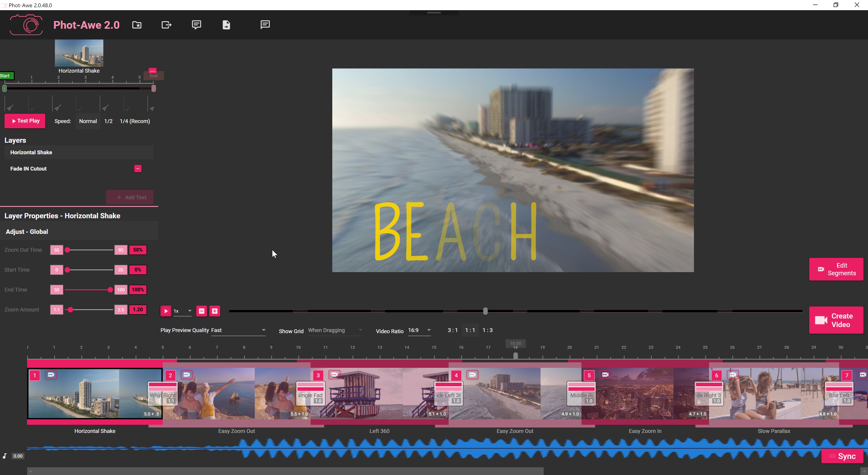Choose the 1 : 1 video ratio

point(470,330)
